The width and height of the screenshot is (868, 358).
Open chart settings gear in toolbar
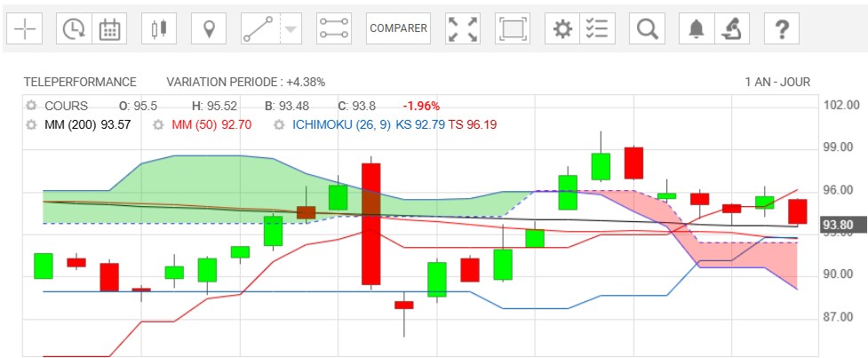coord(562,28)
